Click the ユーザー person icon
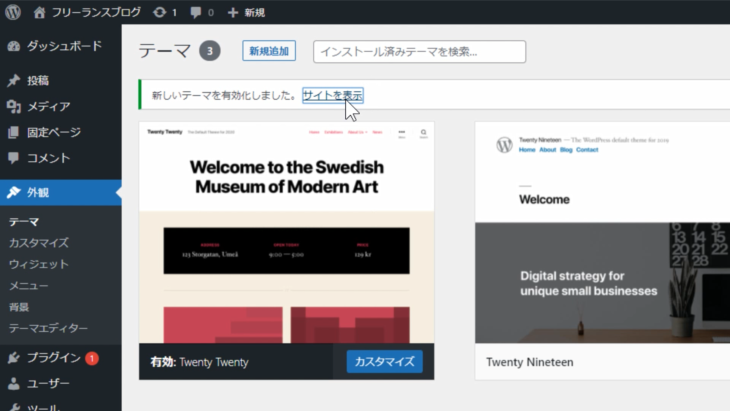Screen dimensions: 730x411 tap(14, 384)
